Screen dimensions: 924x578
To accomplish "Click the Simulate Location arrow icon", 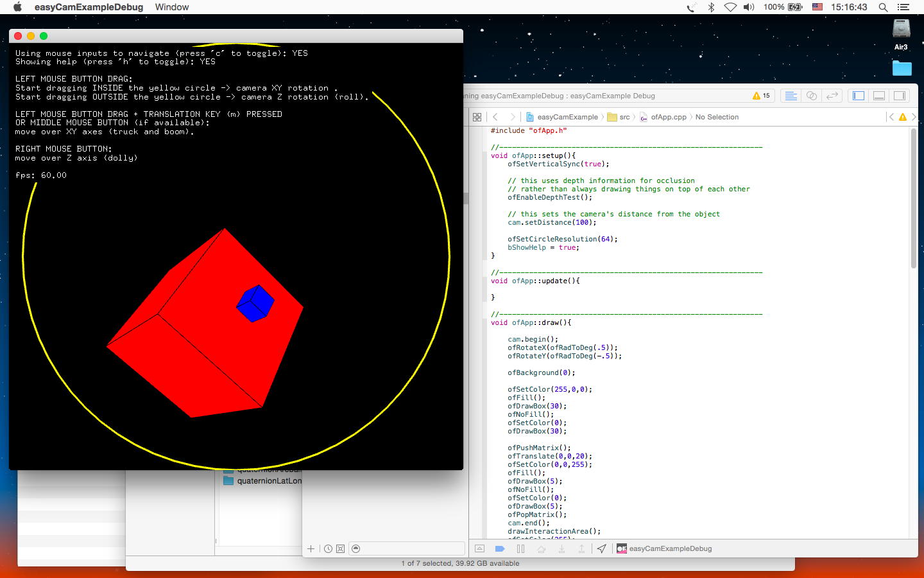I will [601, 548].
